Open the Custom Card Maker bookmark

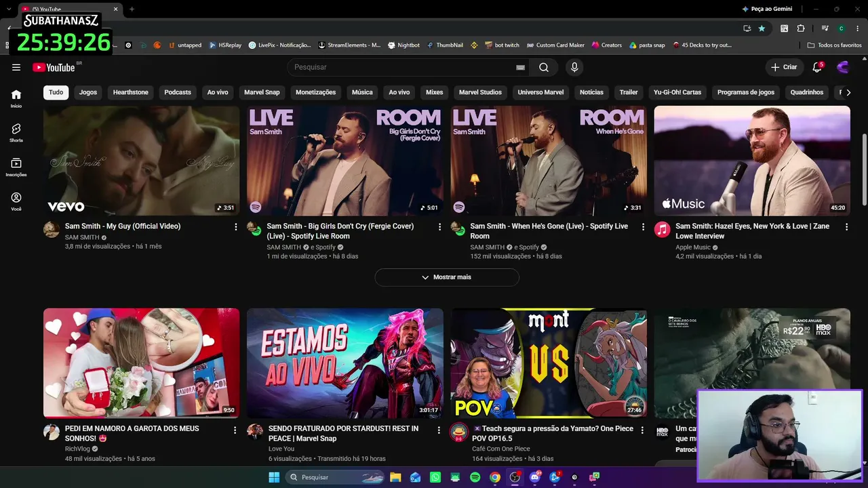pos(555,45)
